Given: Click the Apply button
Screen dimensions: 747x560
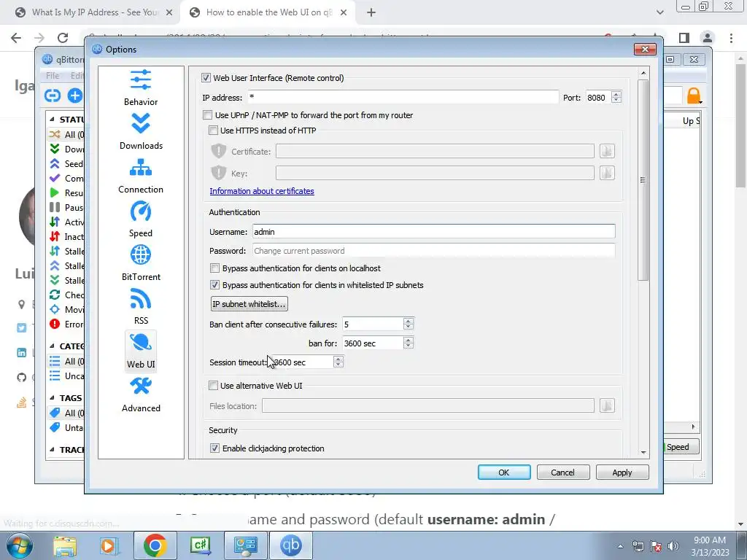Looking at the screenshot, I should (622, 472).
